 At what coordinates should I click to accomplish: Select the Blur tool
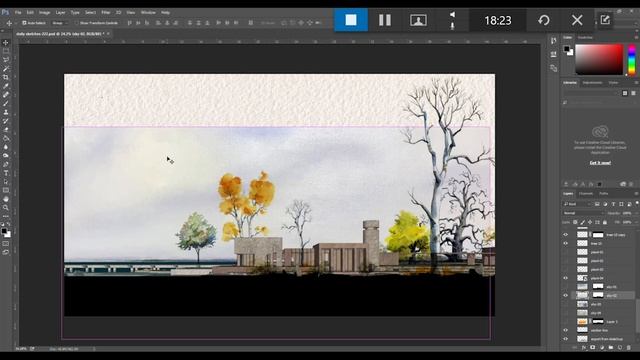tap(6, 147)
